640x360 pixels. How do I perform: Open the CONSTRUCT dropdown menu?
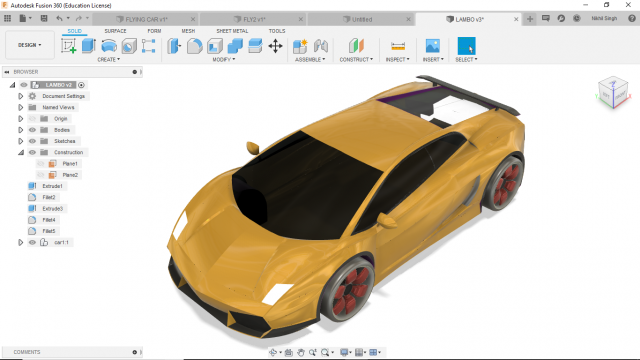click(356, 60)
